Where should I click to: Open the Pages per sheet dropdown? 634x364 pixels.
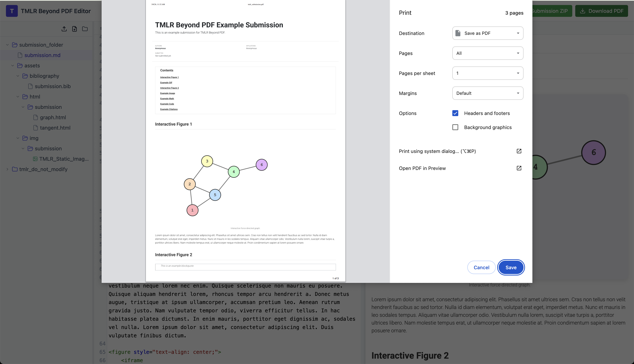pyautogui.click(x=488, y=73)
